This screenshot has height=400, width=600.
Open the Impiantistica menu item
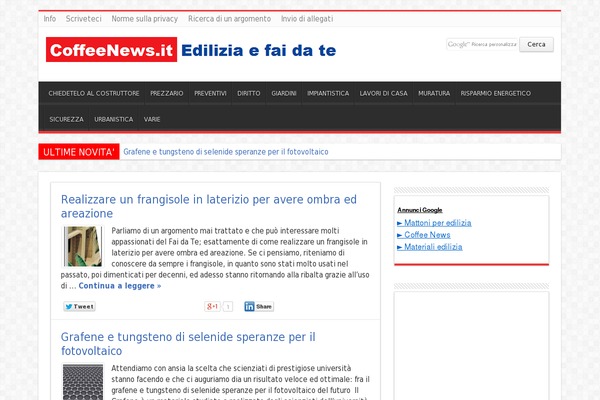pos(328,93)
